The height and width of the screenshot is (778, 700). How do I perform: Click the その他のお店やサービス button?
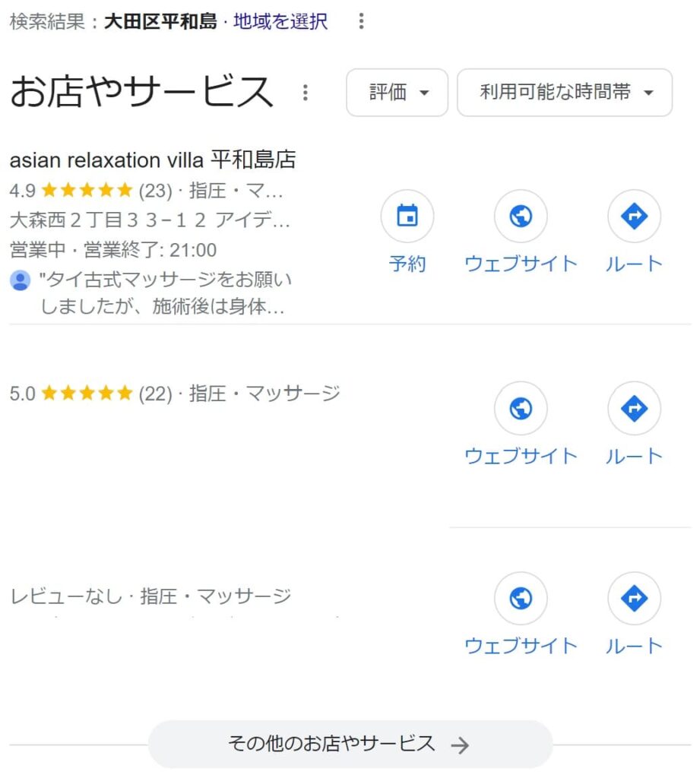click(x=350, y=745)
